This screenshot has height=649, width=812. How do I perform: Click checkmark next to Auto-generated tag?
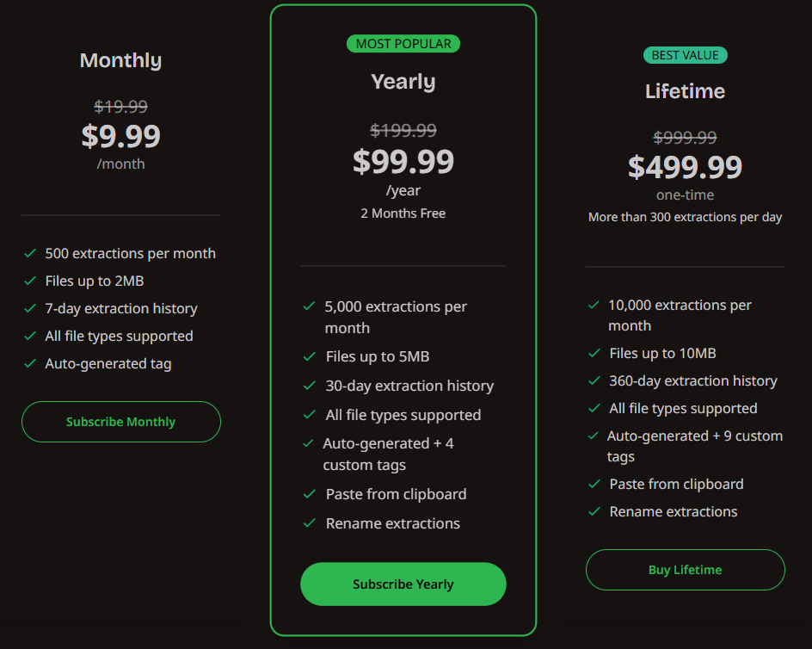30,364
